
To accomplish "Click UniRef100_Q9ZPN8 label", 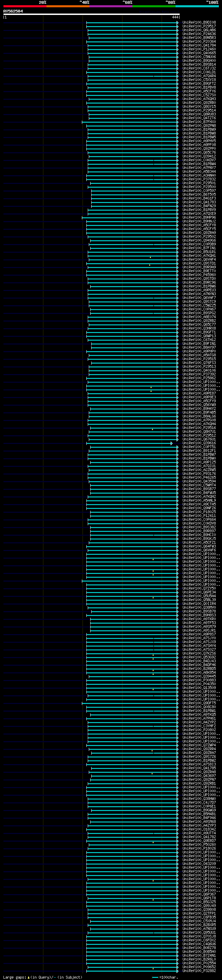I will (199, 125).
